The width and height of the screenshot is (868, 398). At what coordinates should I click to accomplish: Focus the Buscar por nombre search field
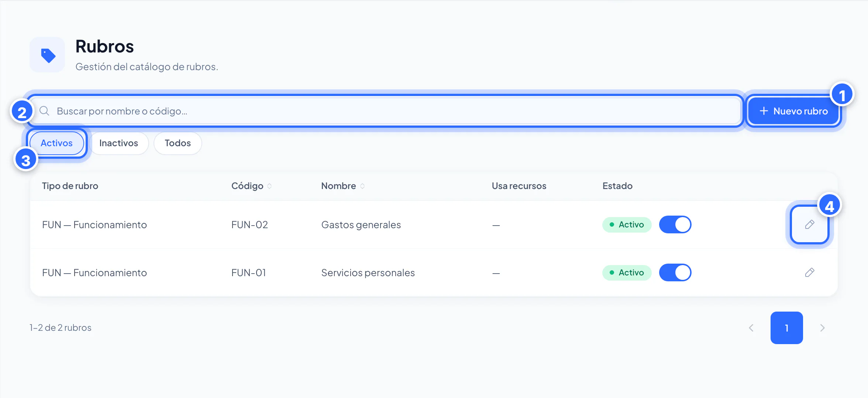[x=385, y=111]
